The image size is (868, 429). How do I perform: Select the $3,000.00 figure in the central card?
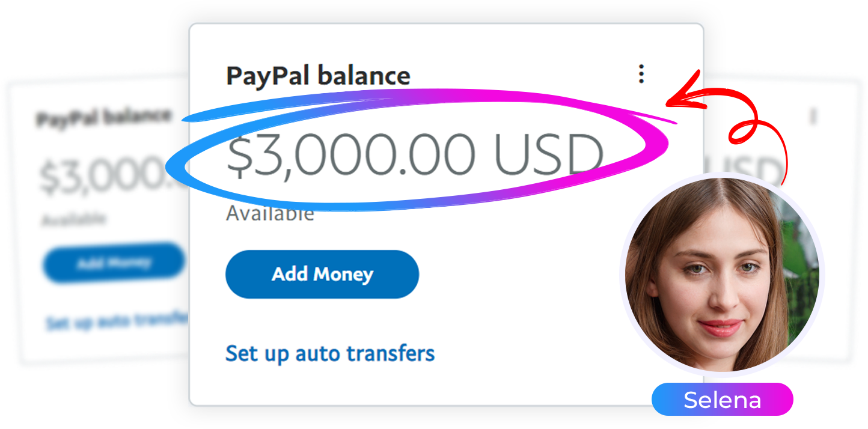tap(350, 156)
